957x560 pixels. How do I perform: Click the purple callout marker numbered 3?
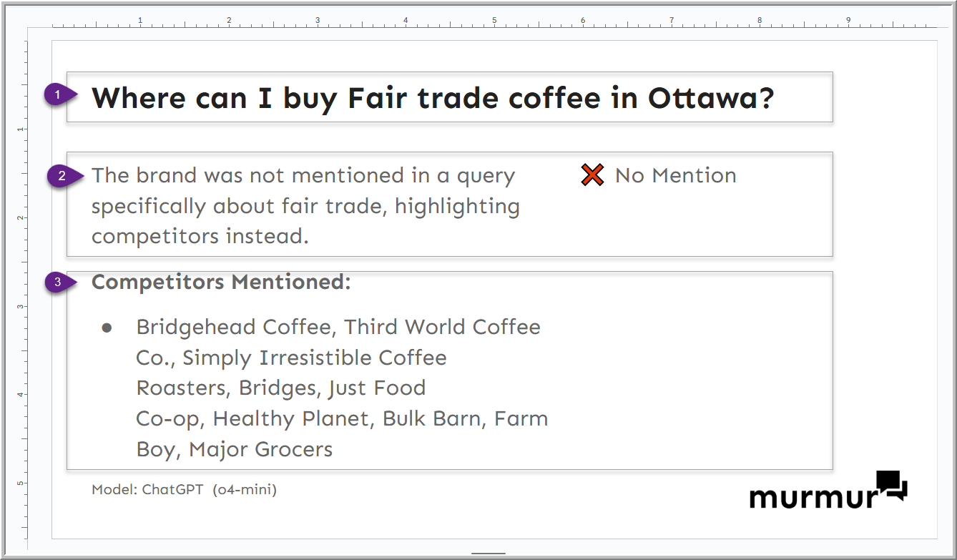coord(59,283)
